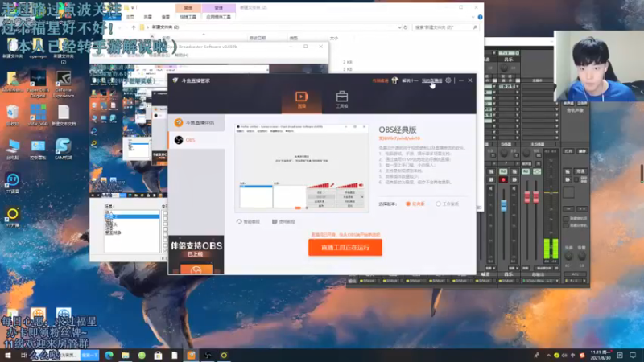This screenshot has width=644, height=362.
Task: Select the TT语音 desktop icon
Action: [x=13, y=183]
